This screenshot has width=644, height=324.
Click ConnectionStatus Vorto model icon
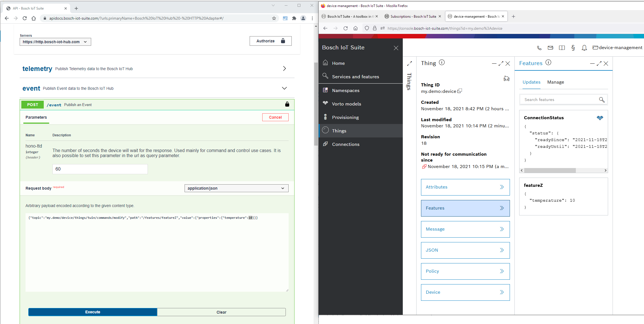click(x=600, y=118)
